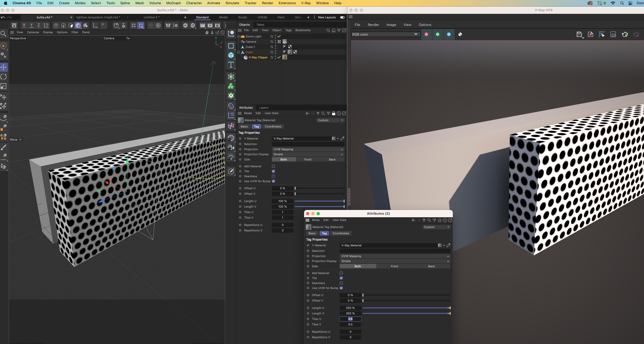Viewport: 644px width, 344px height.
Task: Open the MoGraph menu
Action: point(173,3)
